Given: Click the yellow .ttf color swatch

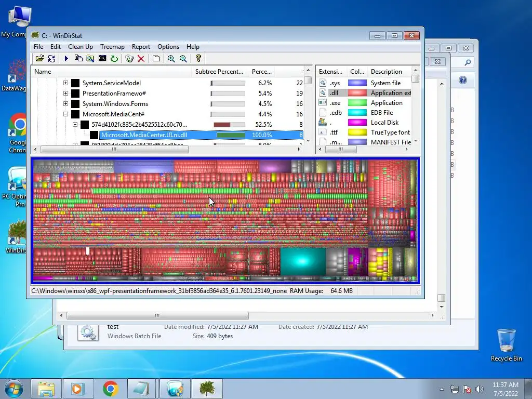Looking at the screenshot, I should click(x=357, y=132).
